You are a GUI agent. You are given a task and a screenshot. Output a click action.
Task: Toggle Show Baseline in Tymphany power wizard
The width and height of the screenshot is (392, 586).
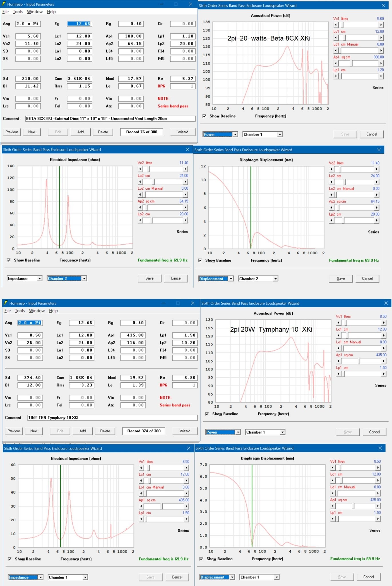[207, 414]
